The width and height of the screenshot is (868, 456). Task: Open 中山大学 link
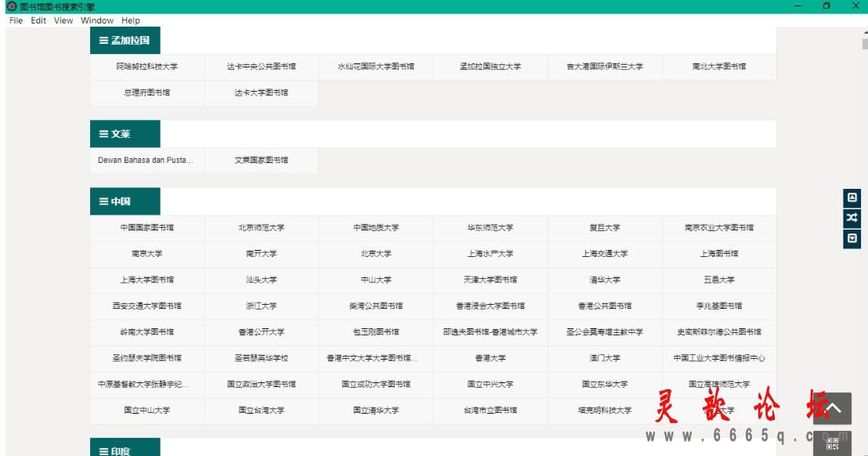coord(376,280)
